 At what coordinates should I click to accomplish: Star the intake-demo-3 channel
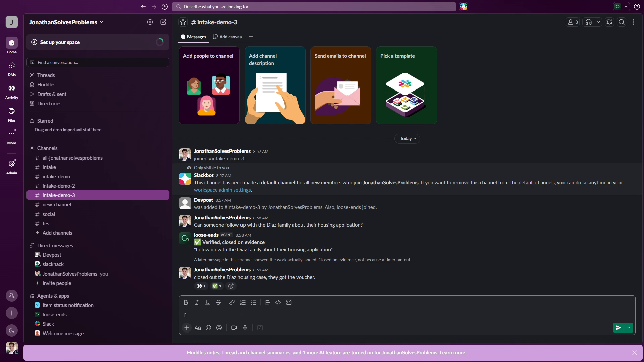183,22
